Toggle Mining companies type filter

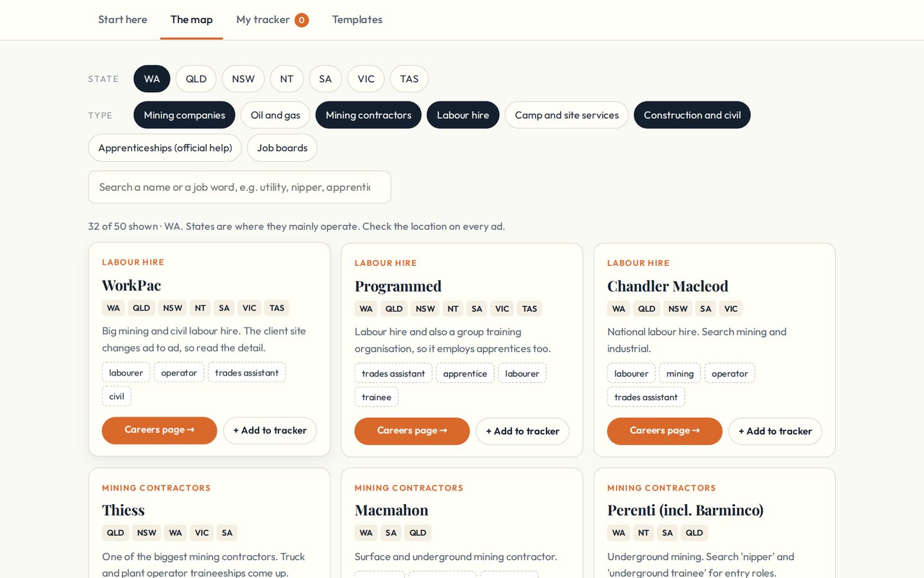point(184,115)
